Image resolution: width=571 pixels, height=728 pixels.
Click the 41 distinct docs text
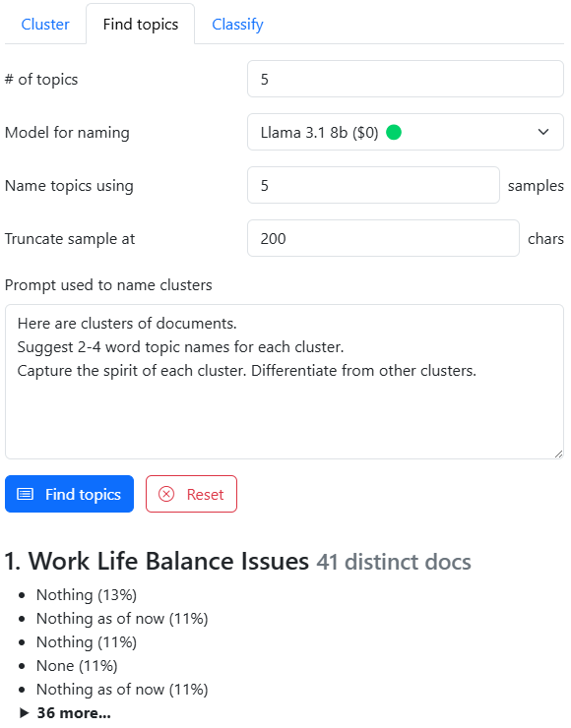coord(394,562)
